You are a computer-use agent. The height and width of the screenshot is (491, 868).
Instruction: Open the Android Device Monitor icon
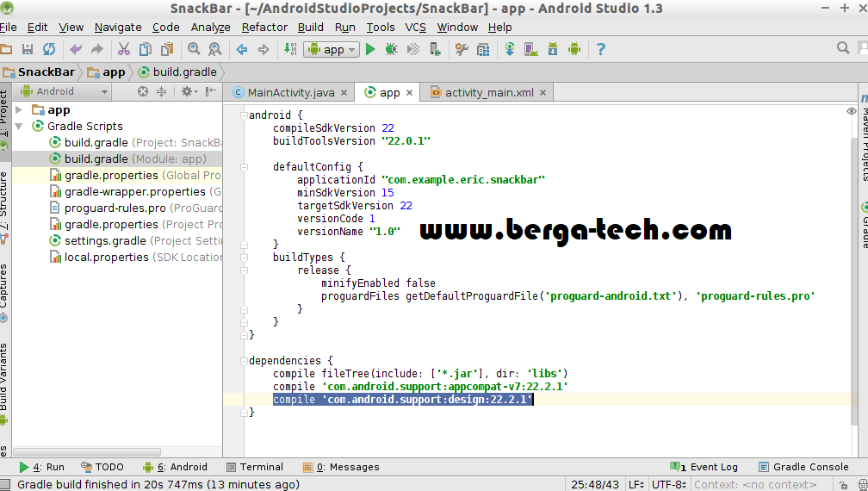tap(574, 49)
